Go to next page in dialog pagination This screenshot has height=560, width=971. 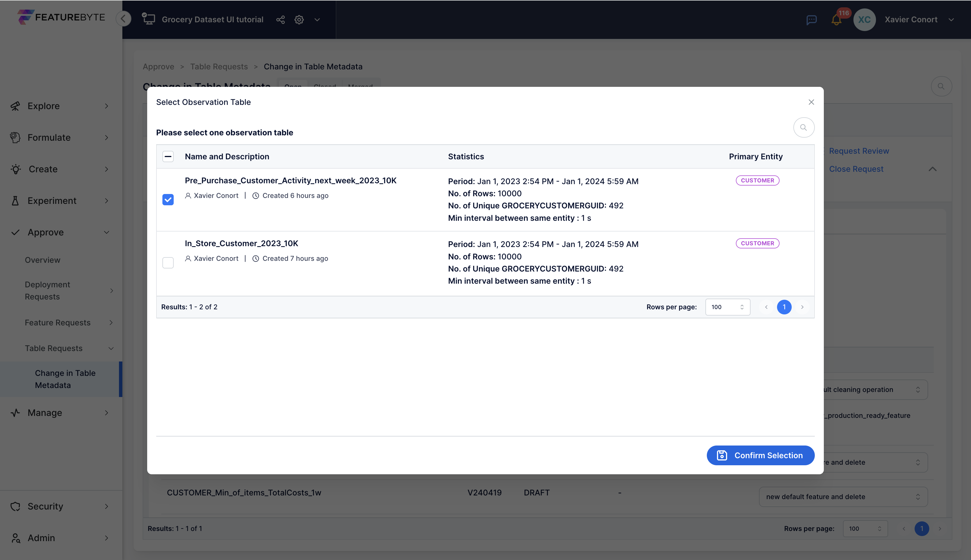pyautogui.click(x=802, y=307)
